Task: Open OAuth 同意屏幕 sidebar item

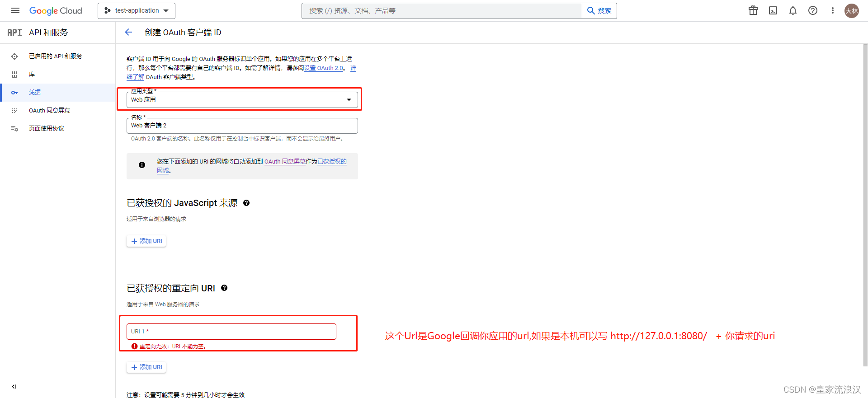Action: pyautogui.click(x=49, y=110)
